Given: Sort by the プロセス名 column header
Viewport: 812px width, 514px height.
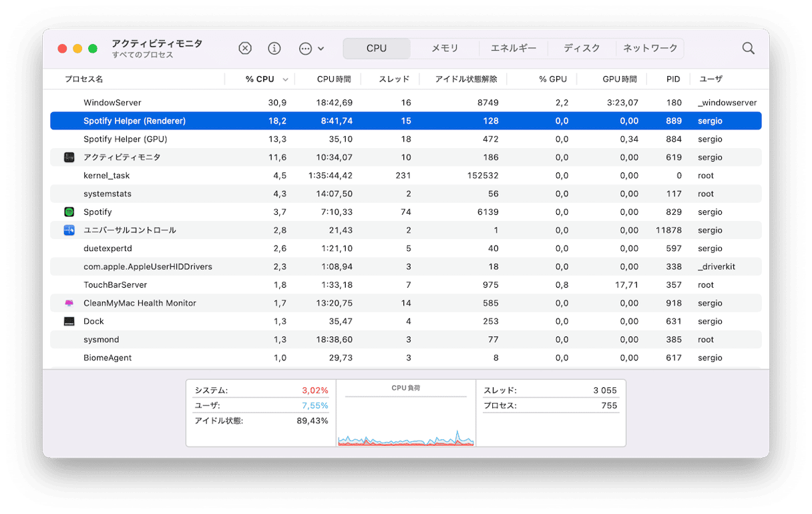Looking at the screenshot, I should [84, 79].
